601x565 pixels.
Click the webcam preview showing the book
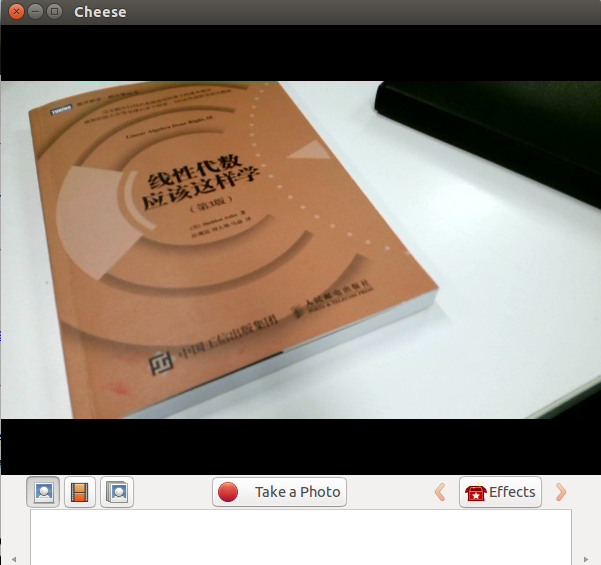(x=301, y=250)
